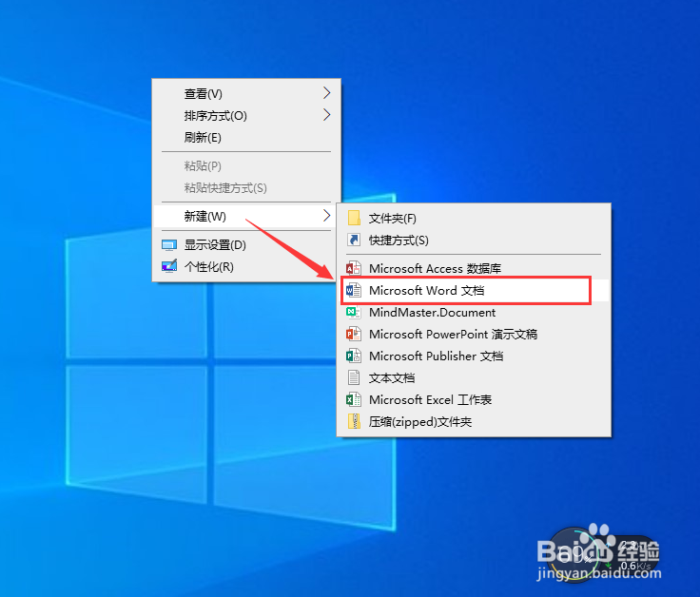Click the Publisher document icon
The height and width of the screenshot is (597, 700).
(x=354, y=356)
